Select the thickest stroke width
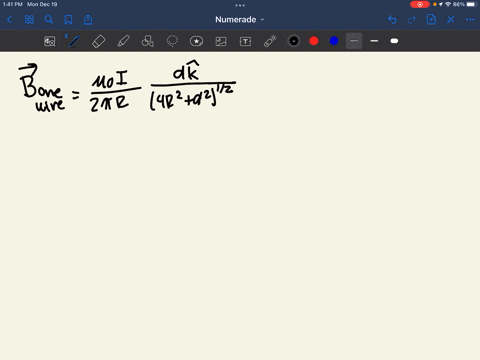Screen dimensions: 480x360 pos(394,41)
